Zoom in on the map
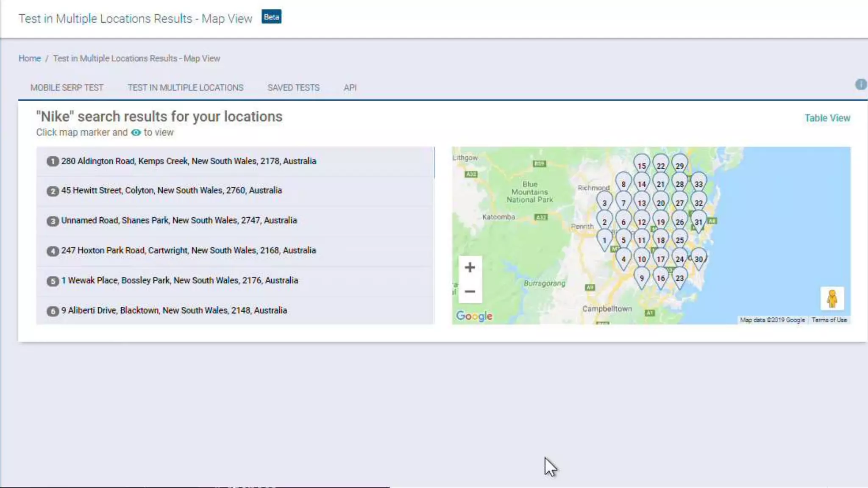 (470, 267)
